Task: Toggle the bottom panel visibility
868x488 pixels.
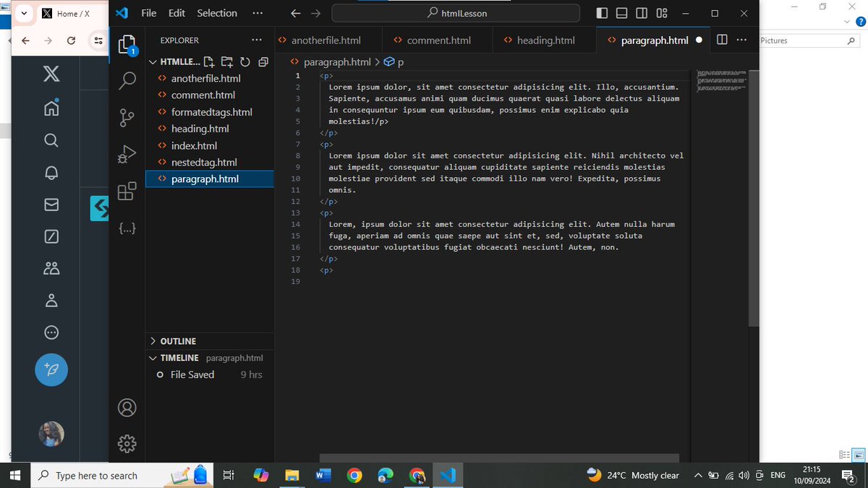Action: tap(621, 13)
